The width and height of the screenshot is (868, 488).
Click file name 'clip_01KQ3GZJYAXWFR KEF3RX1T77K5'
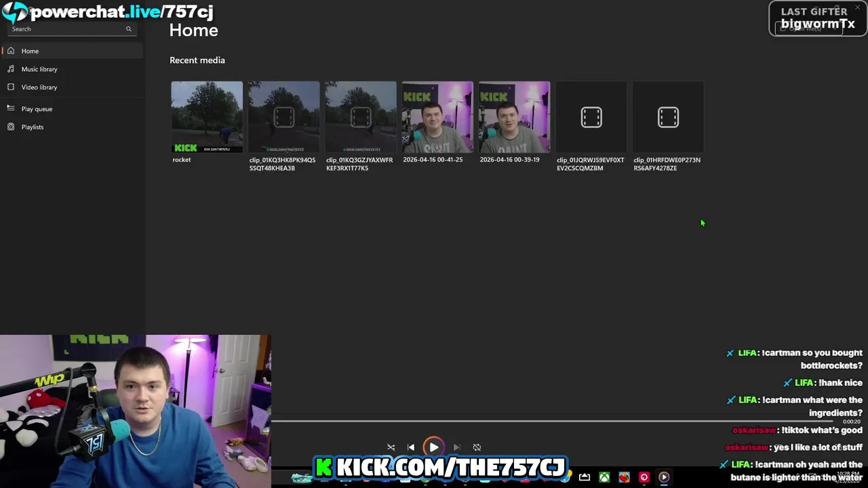(359, 164)
